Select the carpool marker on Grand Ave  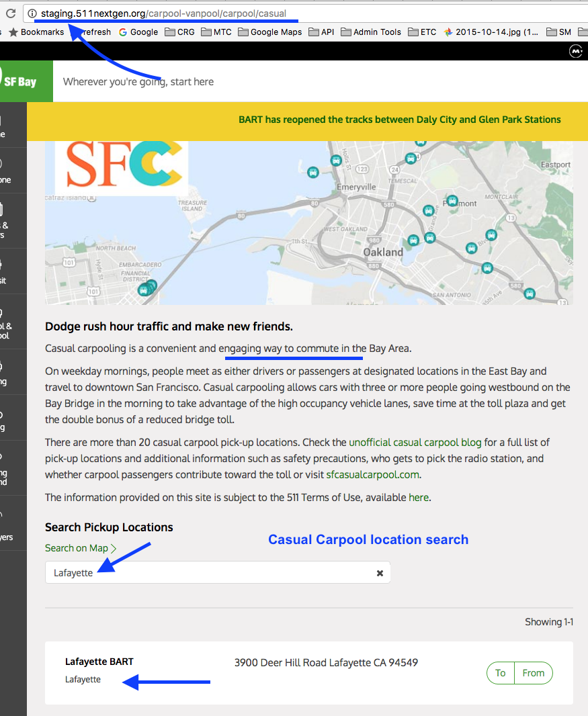(x=428, y=210)
